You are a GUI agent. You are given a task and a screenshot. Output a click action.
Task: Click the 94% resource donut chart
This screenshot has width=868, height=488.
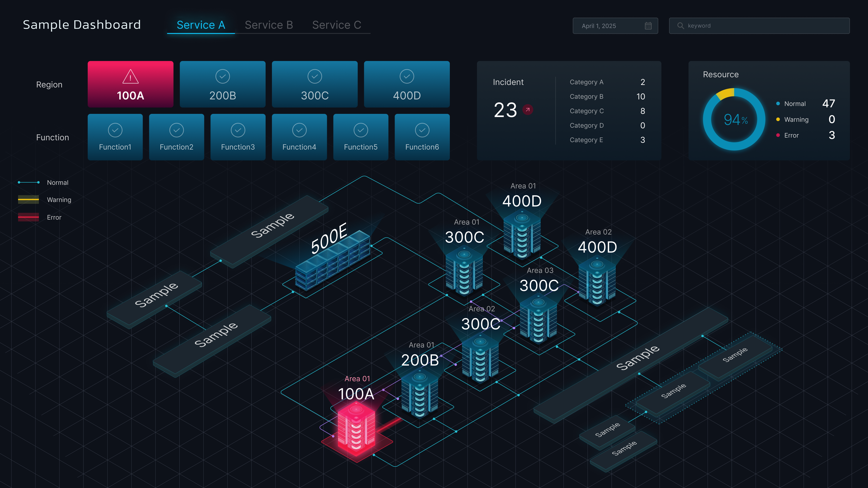pos(734,119)
